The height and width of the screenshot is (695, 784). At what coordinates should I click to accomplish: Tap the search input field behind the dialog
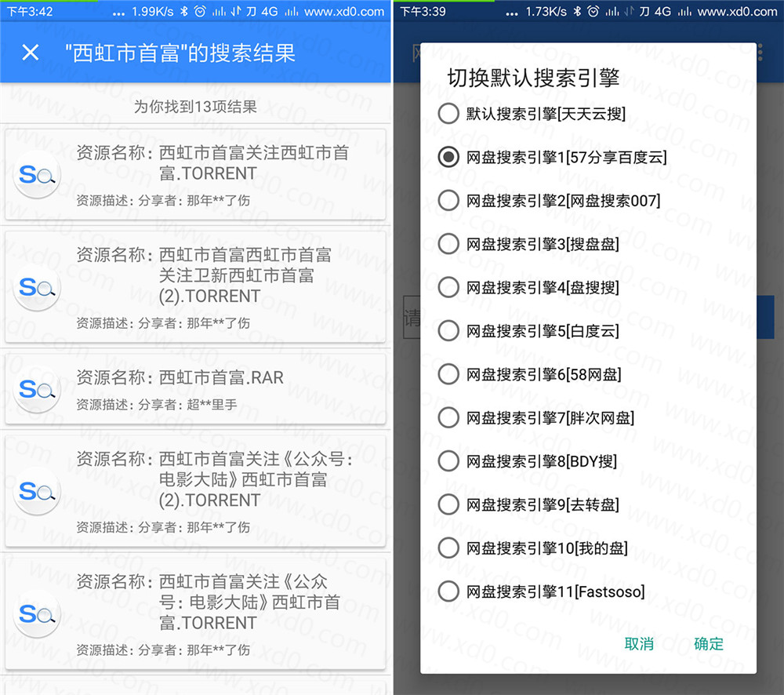[412, 317]
